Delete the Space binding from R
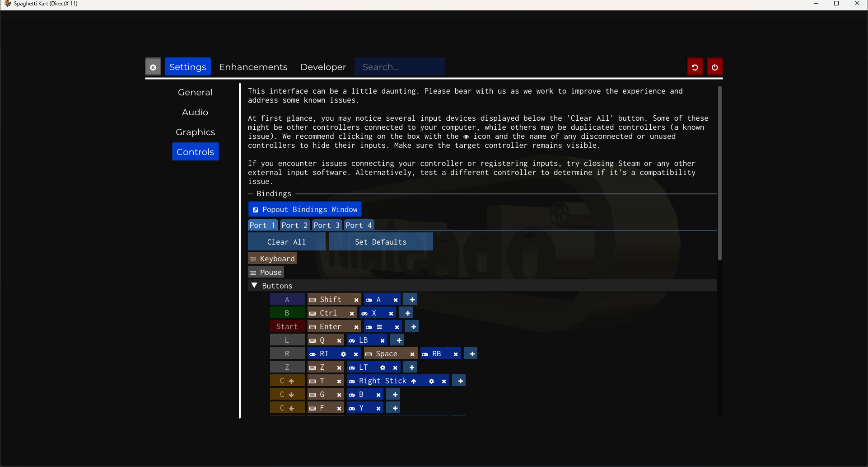This screenshot has height=467, width=868. (x=412, y=354)
